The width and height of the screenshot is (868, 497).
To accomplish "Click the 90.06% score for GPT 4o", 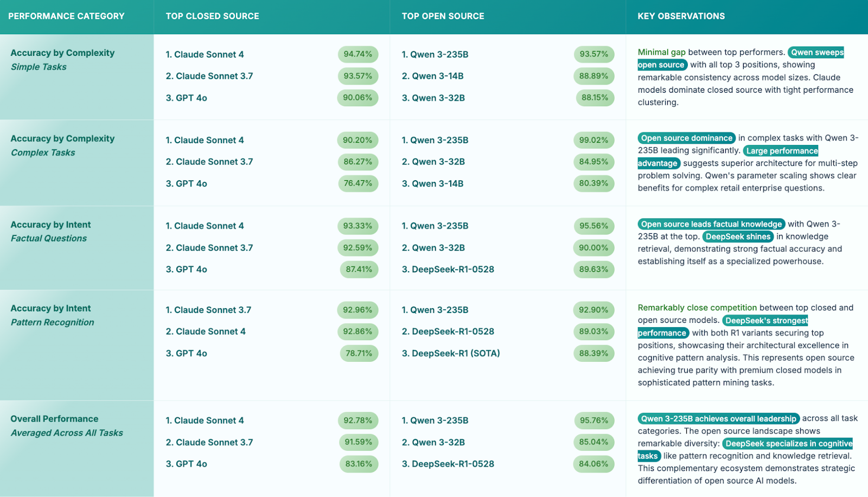I will coord(358,98).
